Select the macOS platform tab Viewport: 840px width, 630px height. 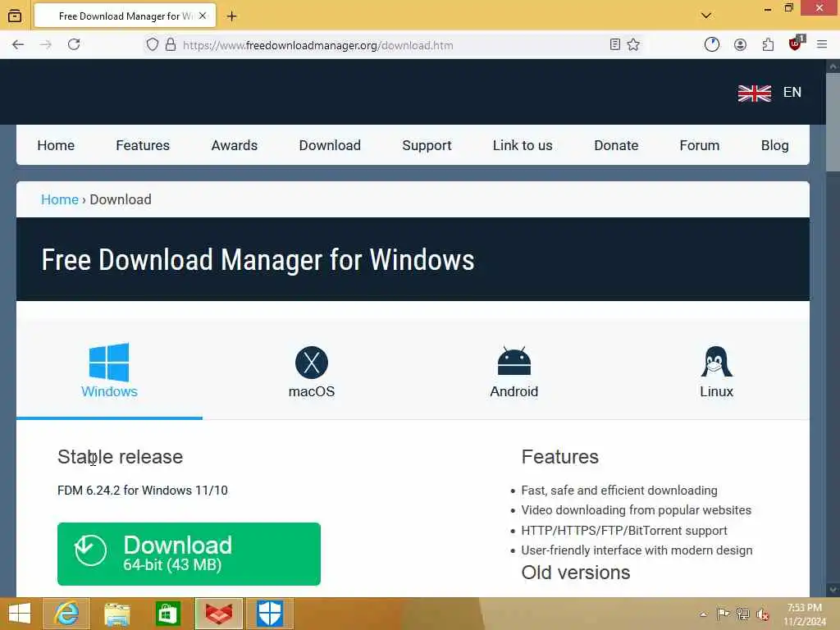click(311, 372)
